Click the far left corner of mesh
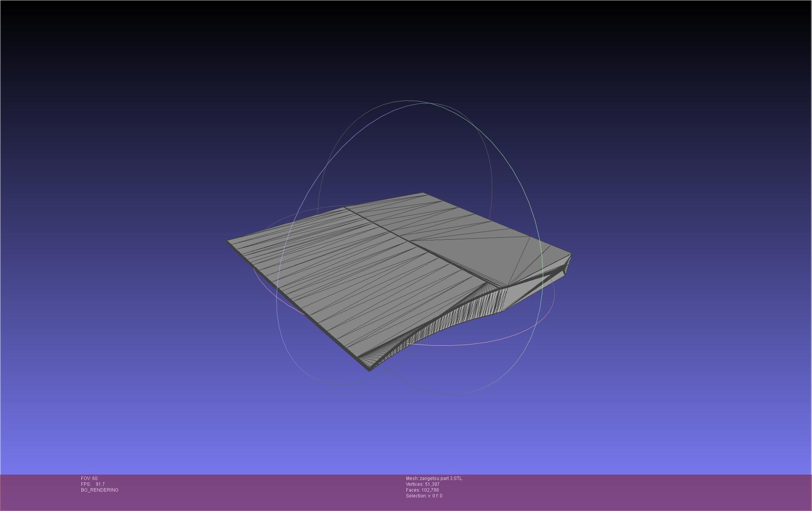Screen dimensions: 812x511 229,242
